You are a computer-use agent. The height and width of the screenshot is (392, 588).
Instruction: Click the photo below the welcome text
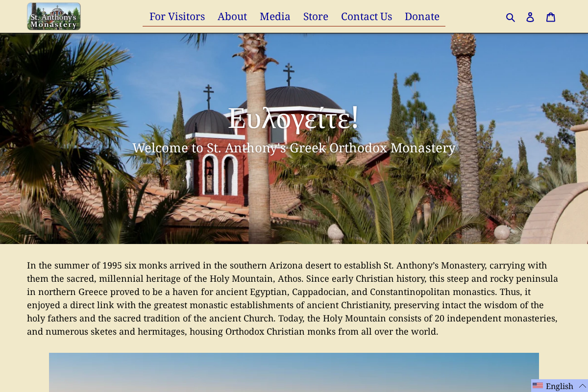[294, 372]
